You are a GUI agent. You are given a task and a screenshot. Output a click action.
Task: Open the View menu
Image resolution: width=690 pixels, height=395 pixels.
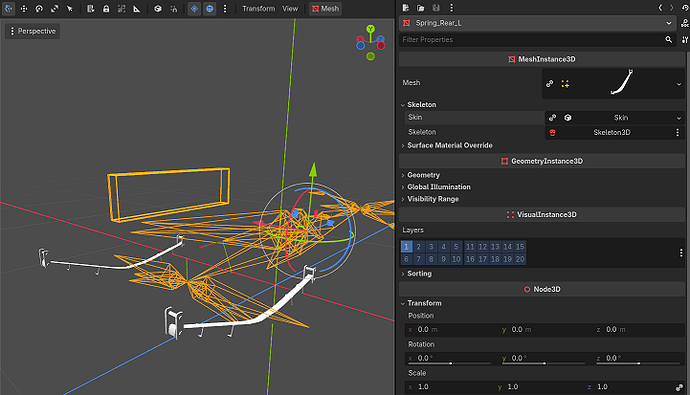(290, 8)
